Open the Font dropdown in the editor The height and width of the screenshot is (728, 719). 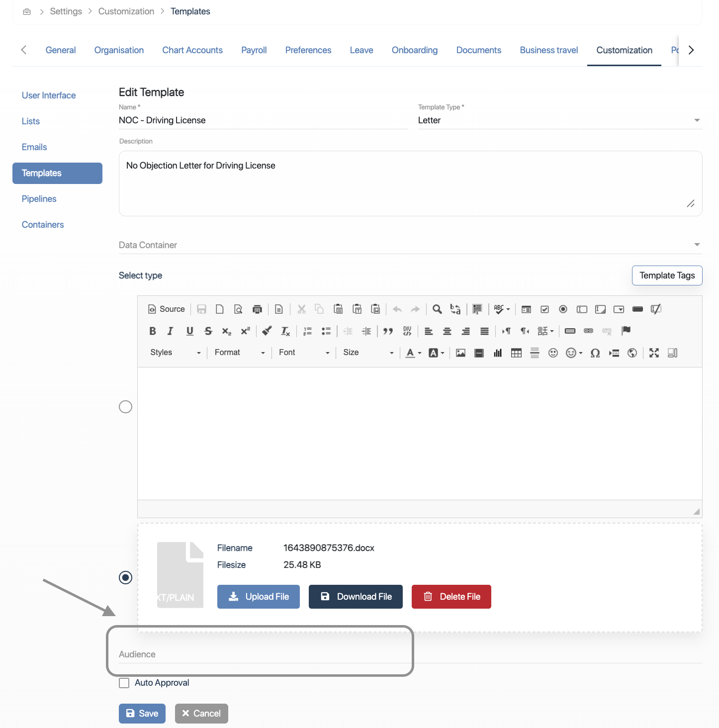(304, 353)
